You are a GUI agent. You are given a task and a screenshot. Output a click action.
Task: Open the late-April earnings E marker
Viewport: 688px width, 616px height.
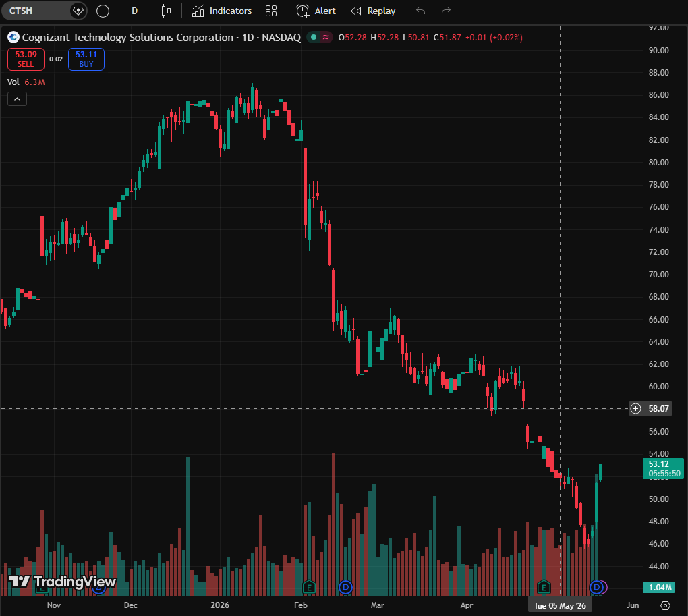pos(544,587)
